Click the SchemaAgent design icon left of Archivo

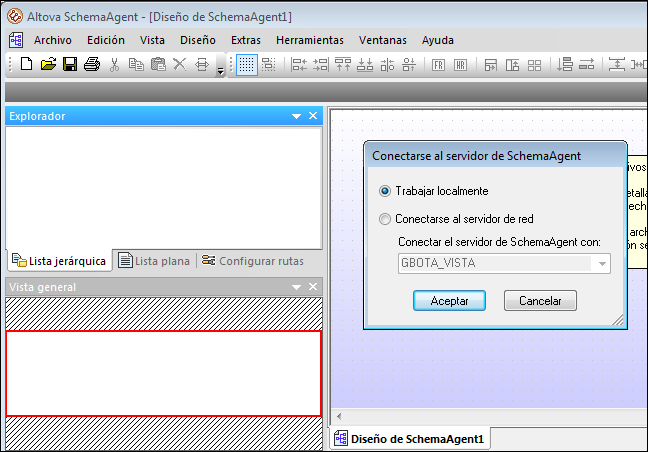[16, 40]
